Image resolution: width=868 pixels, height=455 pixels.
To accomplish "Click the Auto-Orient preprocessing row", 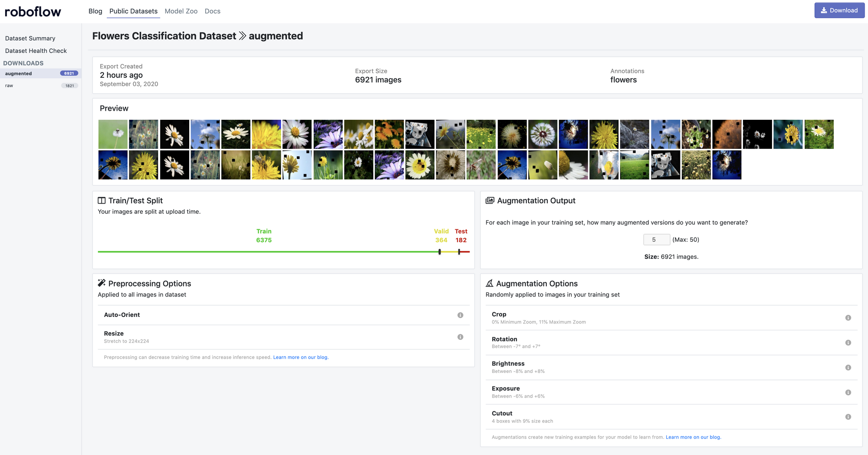I will pos(283,315).
